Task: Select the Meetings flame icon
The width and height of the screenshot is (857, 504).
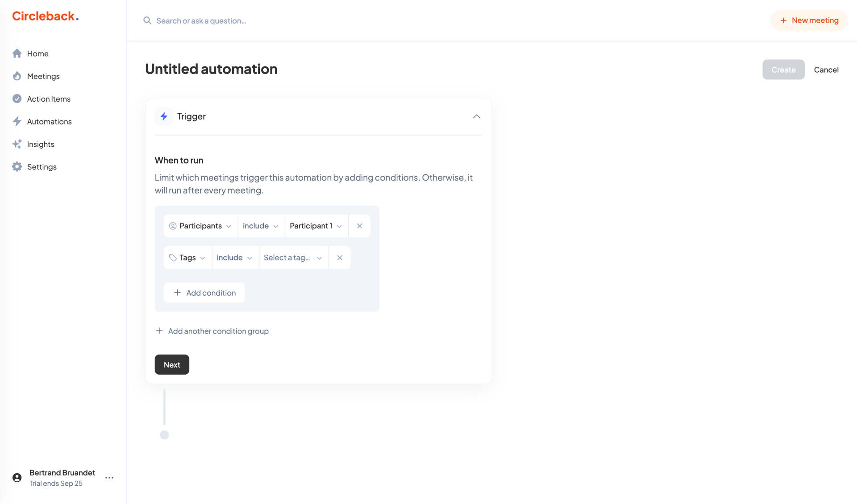Action: 17,76
